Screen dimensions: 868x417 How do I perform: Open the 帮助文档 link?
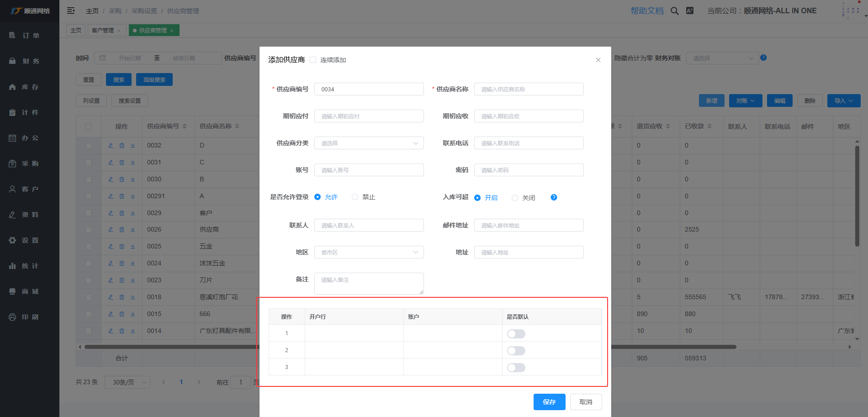(x=647, y=11)
